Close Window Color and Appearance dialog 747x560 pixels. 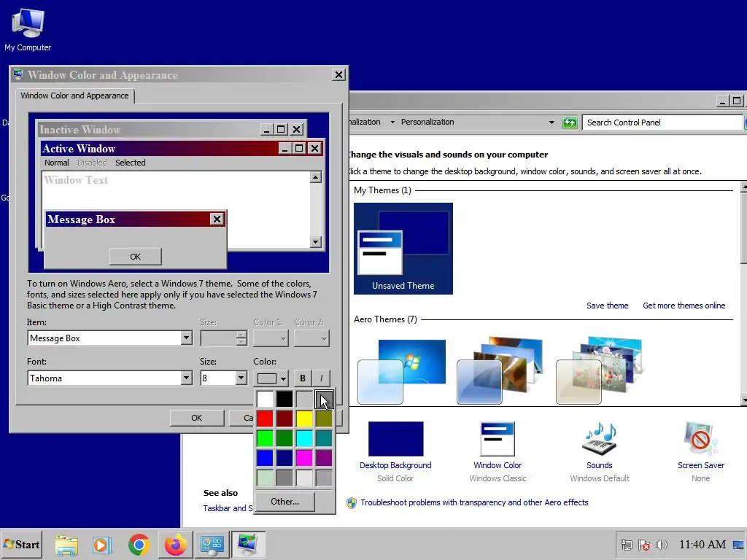(x=338, y=75)
